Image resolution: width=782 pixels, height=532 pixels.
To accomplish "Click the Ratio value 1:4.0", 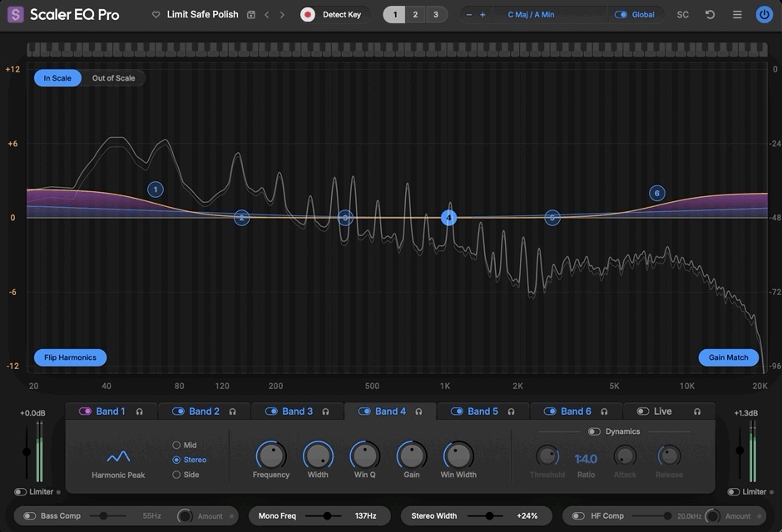I will [x=586, y=459].
